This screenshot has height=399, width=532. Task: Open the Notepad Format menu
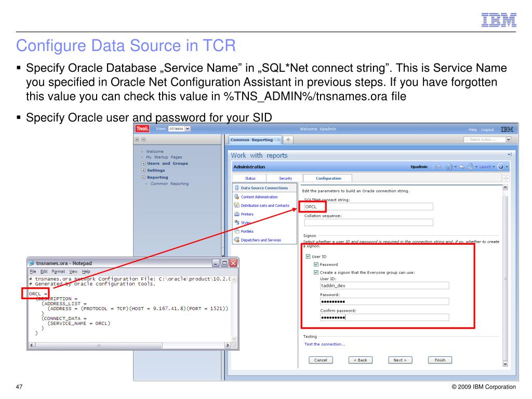pos(58,271)
